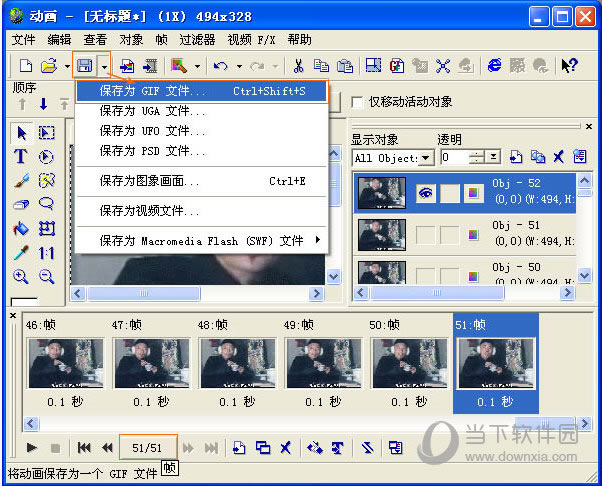
Task: Toggle the lock box for Obj - 51
Action: [450, 235]
